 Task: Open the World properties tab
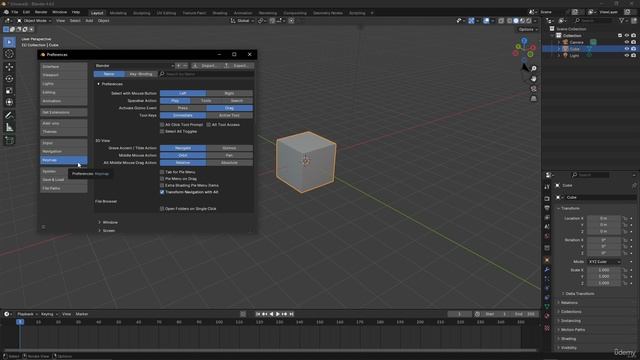coord(547,236)
